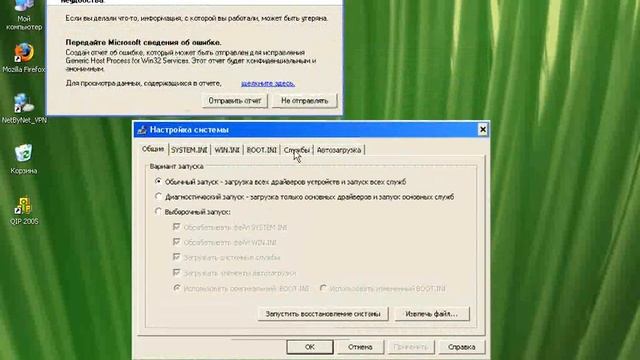640x360 pixels.
Task: Click Не отправлять in the error dialog
Action: [x=304, y=100]
